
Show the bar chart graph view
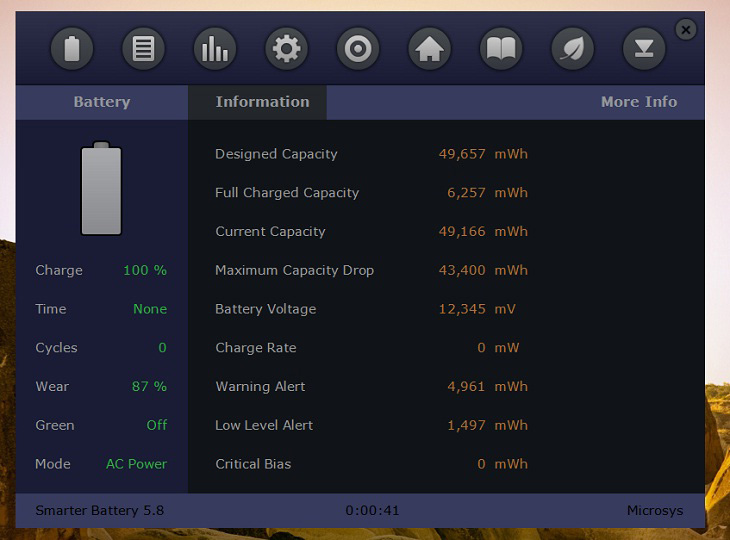pyautogui.click(x=215, y=48)
